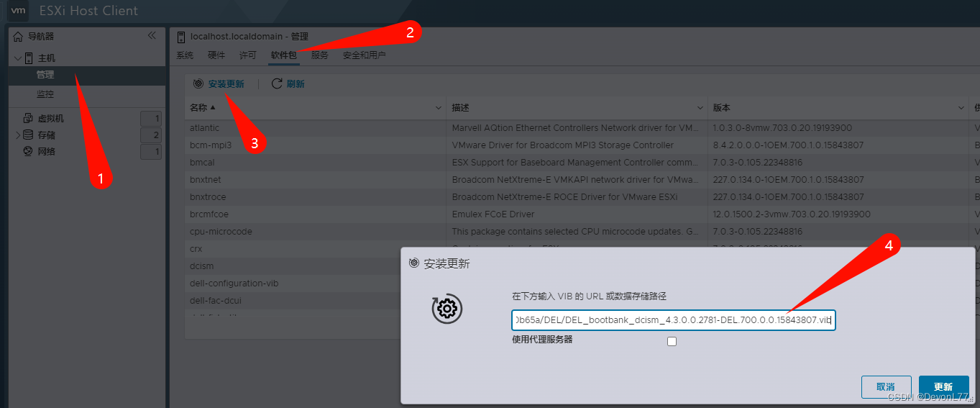Collapse the navigator panel with double chevron
The image size is (980, 408).
coord(152,35)
